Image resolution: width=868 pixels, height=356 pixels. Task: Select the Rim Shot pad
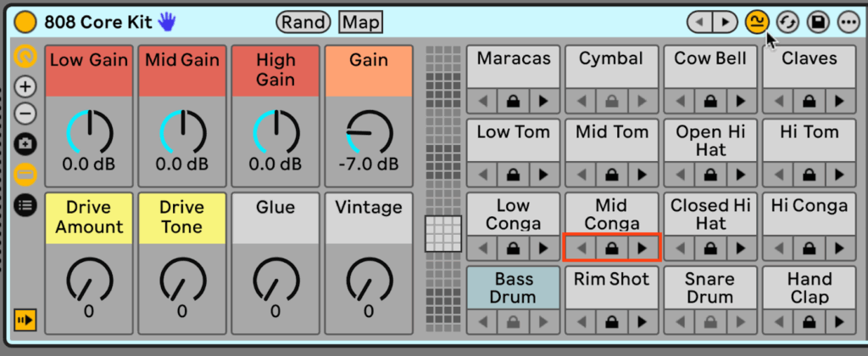pos(612,287)
